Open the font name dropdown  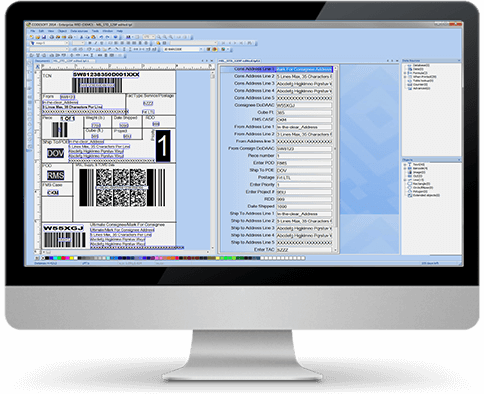pos(49,43)
